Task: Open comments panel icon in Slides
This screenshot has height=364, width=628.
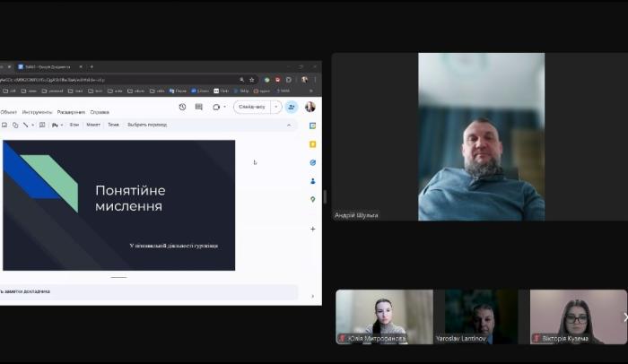Action: (x=198, y=107)
